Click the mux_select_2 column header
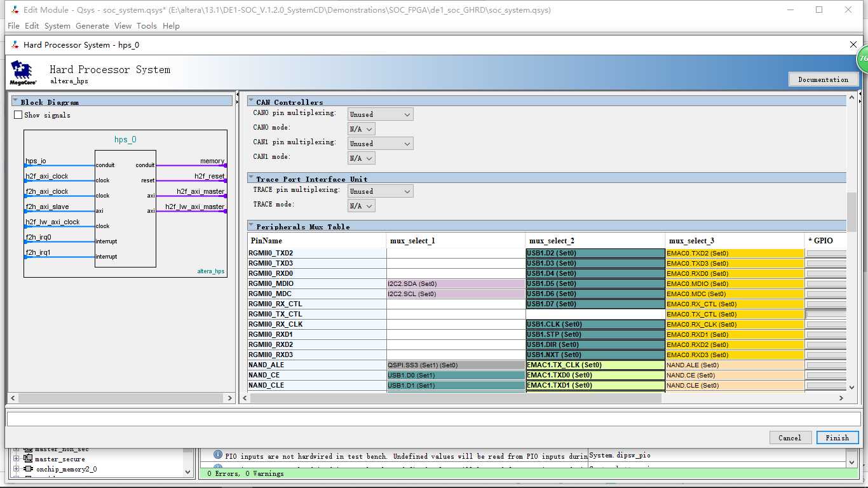 (595, 241)
